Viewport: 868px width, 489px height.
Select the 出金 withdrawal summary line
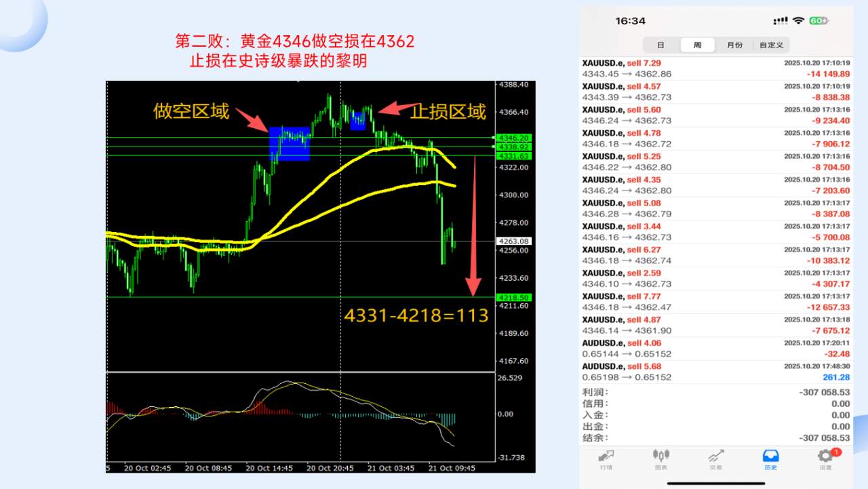(716, 427)
